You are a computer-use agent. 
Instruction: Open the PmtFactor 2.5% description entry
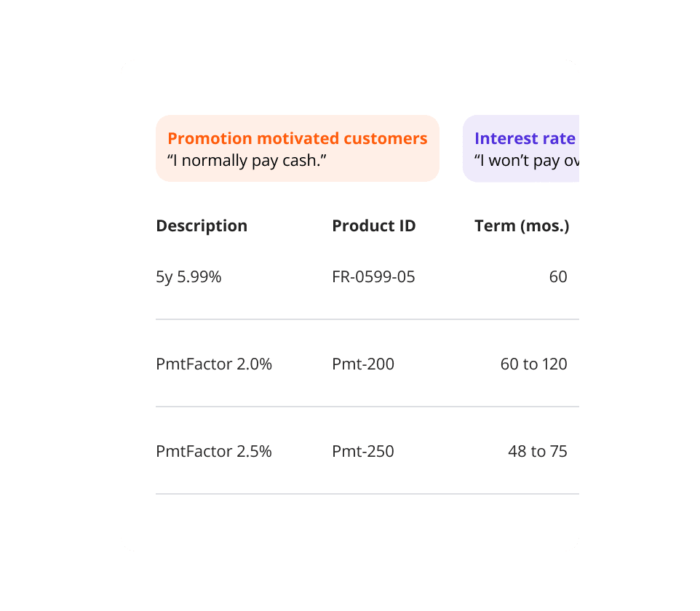coord(214,451)
